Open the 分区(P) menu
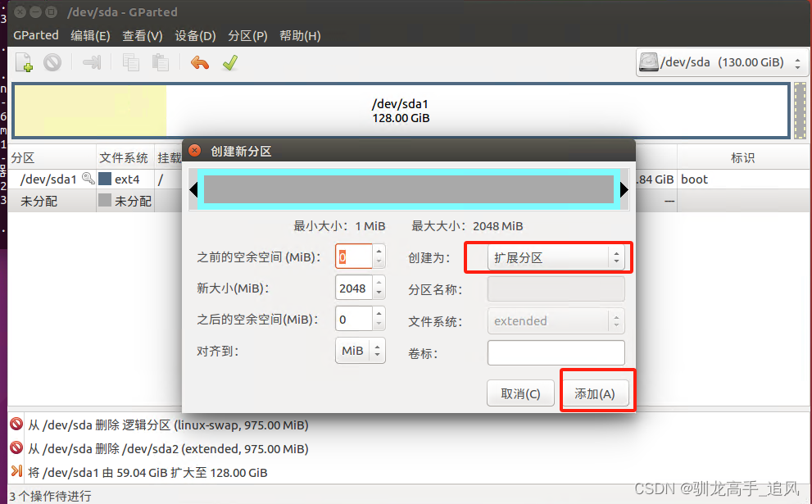Viewport: 812px width, 504px height. click(x=247, y=36)
